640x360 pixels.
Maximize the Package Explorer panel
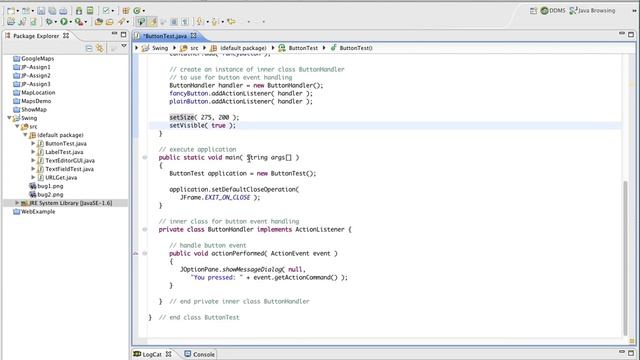pyautogui.click(x=123, y=35)
